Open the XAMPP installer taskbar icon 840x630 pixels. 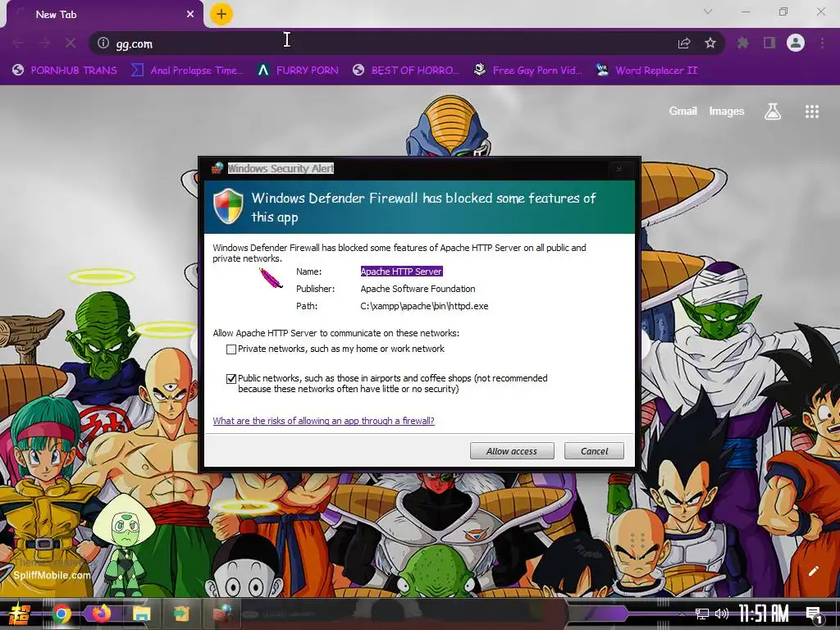tap(181, 614)
